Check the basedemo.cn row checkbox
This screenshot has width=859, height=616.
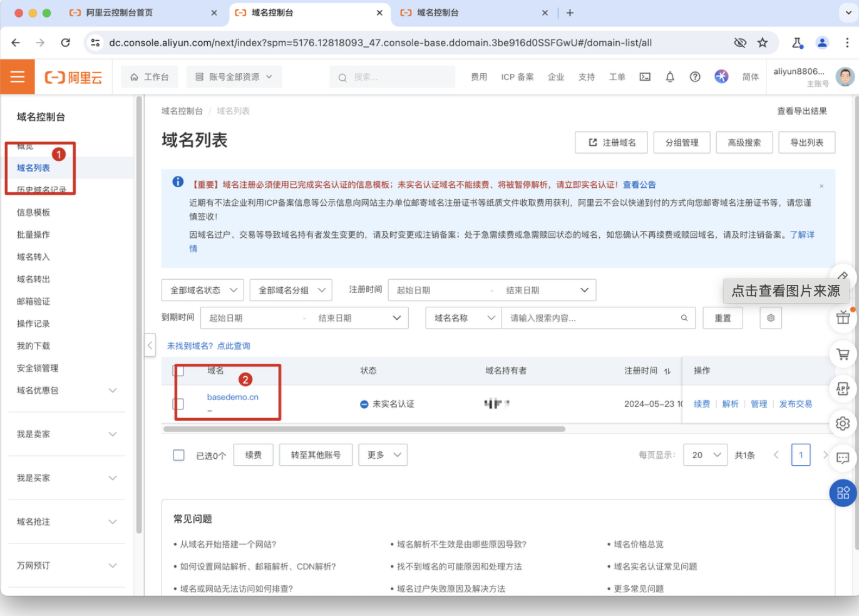[179, 404]
